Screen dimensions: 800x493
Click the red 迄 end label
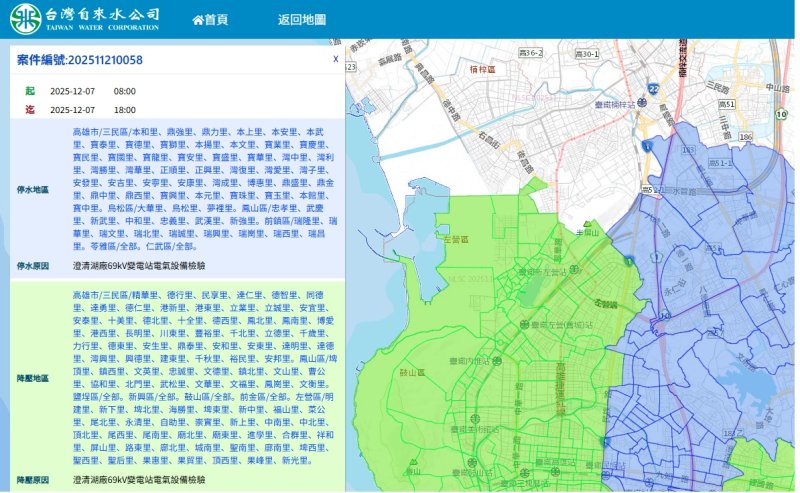tap(30, 110)
